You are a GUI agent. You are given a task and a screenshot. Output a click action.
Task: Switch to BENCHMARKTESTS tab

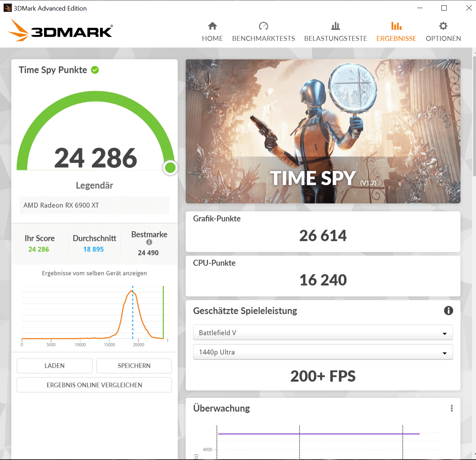tap(263, 32)
